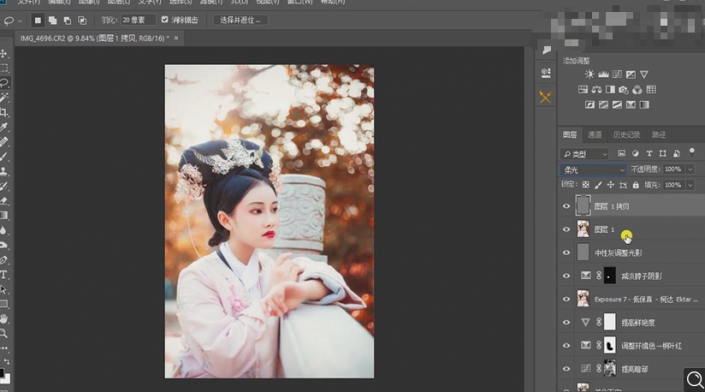Select the Crop tool in toolbar
The image size is (705, 392).
pos(4,112)
